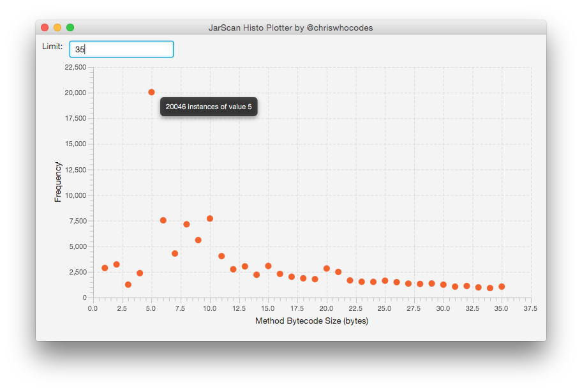Click the data point at value 21

pos(338,272)
